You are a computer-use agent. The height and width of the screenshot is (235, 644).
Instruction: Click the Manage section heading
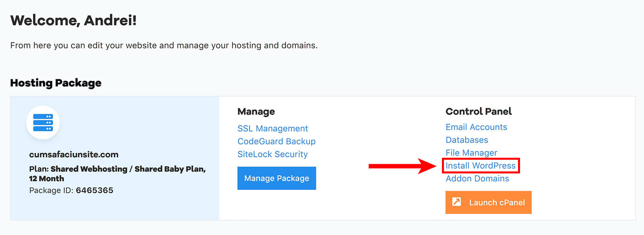coord(256,111)
